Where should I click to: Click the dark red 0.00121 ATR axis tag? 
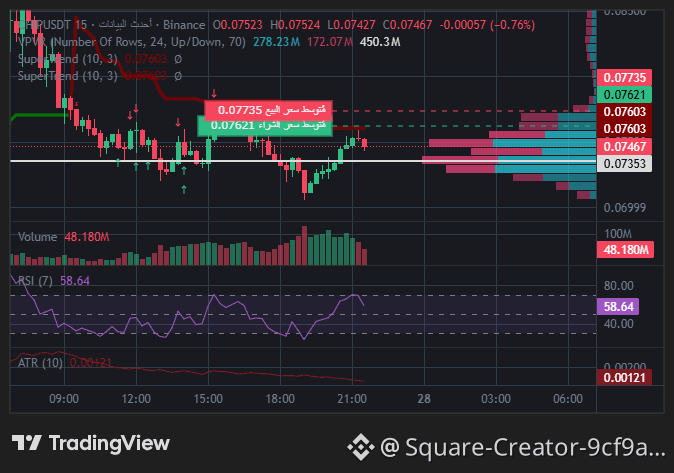point(624,378)
